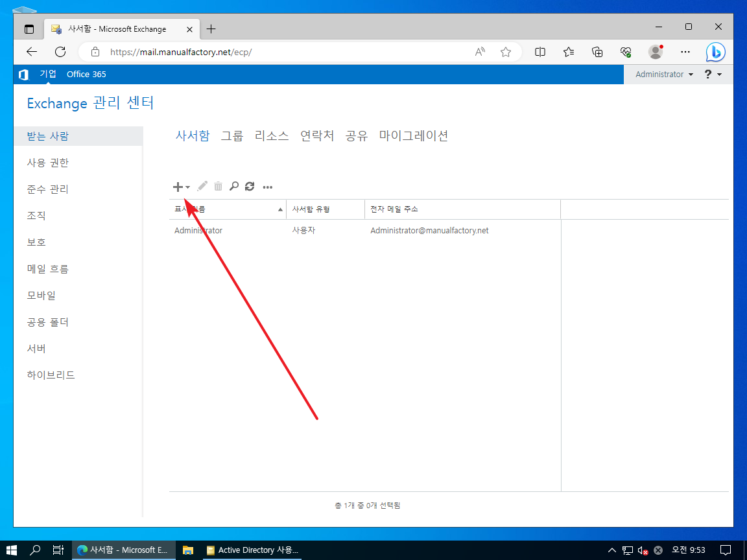
Task: Open 모바일 in the sidebar
Action: point(41,296)
